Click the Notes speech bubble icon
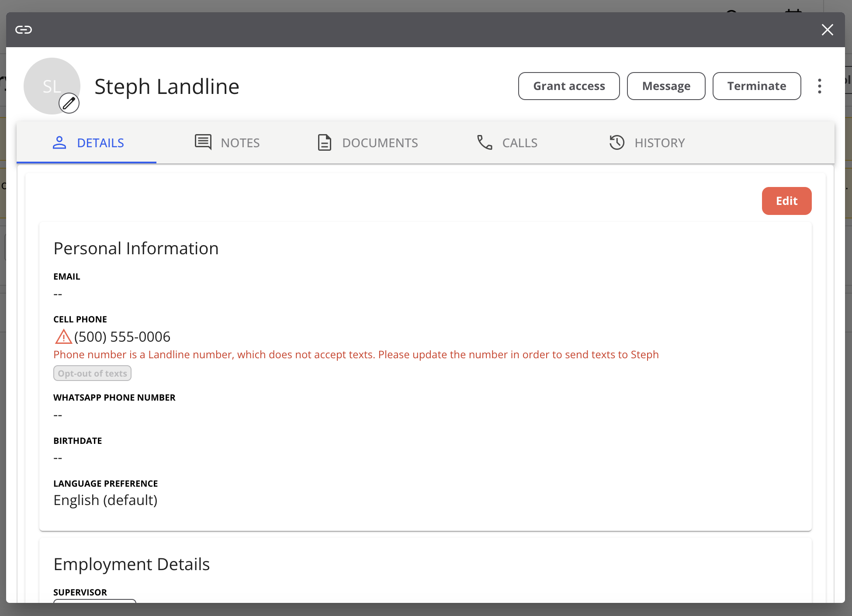Viewport: 852px width, 616px height. (x=203, y=142)
